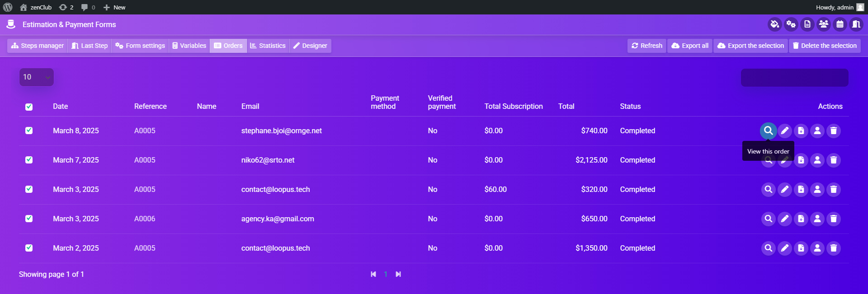Open the WordPress logo menu
868x294 pixels.
(8, 7)
